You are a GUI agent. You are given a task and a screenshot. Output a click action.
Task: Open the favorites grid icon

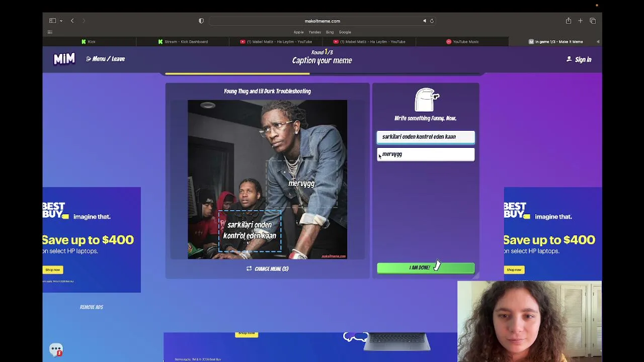pos(50,32)
